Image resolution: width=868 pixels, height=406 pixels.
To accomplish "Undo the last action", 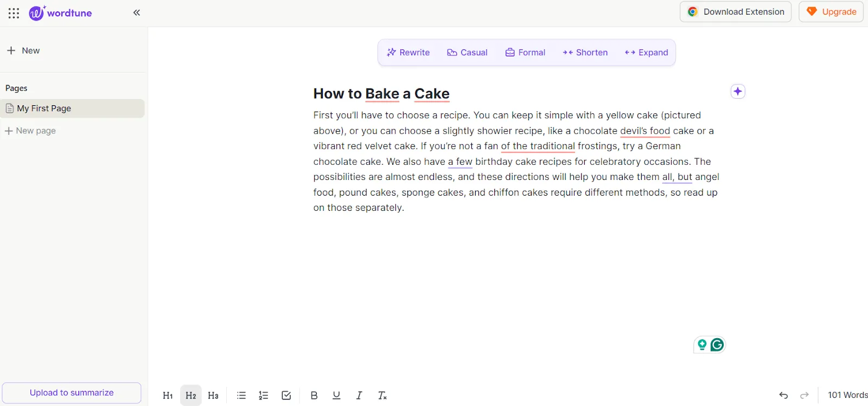I will (x=783, y=395).
